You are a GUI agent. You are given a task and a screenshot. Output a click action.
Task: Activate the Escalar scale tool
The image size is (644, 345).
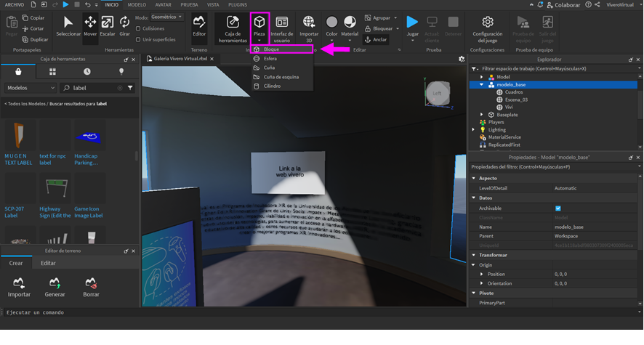click(x=108, y=26)
